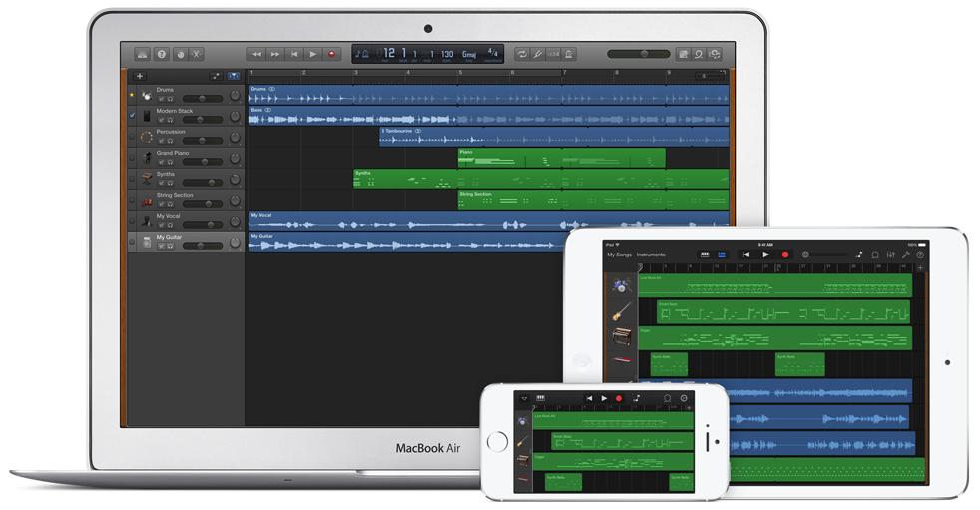This screenshot has width=980, height=510.
Task: Switch to instrument view on the iPad
Action: coord(705,255)
